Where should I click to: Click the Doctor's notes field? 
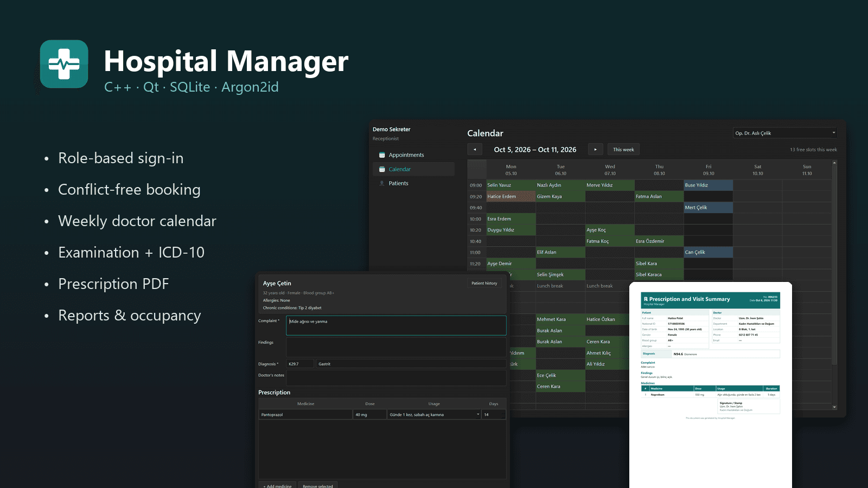point(396,378)
